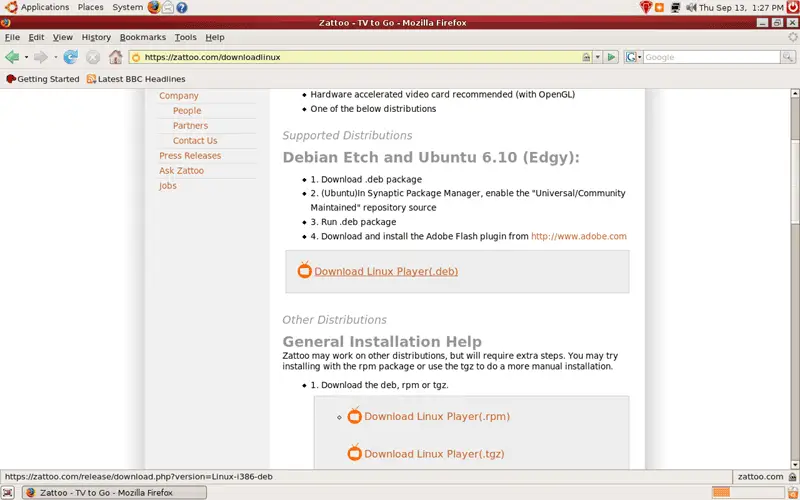Click the TV icon beside the .tgz download
The width and height of the screenshot is (800, 500).
[x=355, y=453]
